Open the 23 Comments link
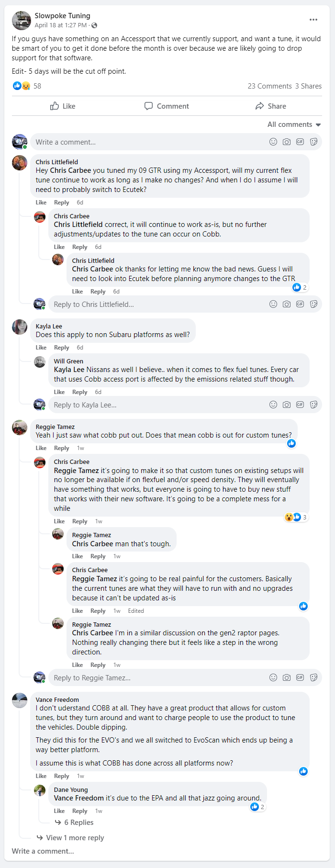This screenshot has width=335, height=868. pos(269,86)
